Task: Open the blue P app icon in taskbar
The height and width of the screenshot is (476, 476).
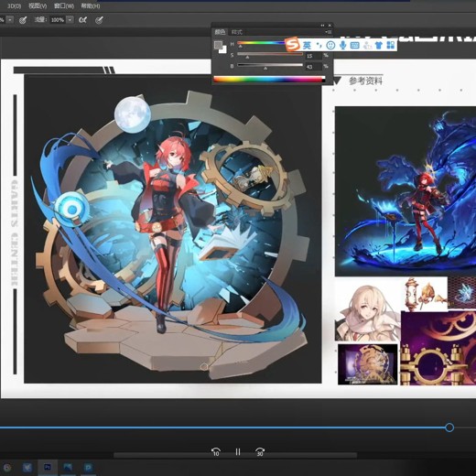Action: (88, 467)
